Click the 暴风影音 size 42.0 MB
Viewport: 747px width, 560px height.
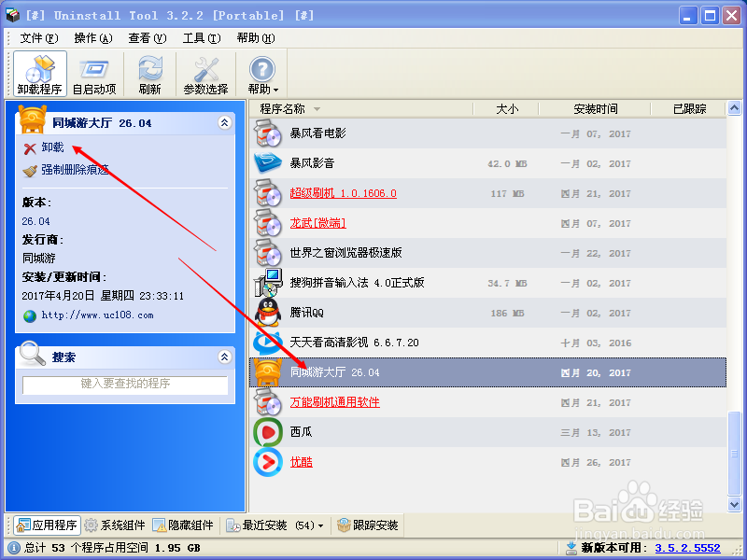tap(507, 164)
